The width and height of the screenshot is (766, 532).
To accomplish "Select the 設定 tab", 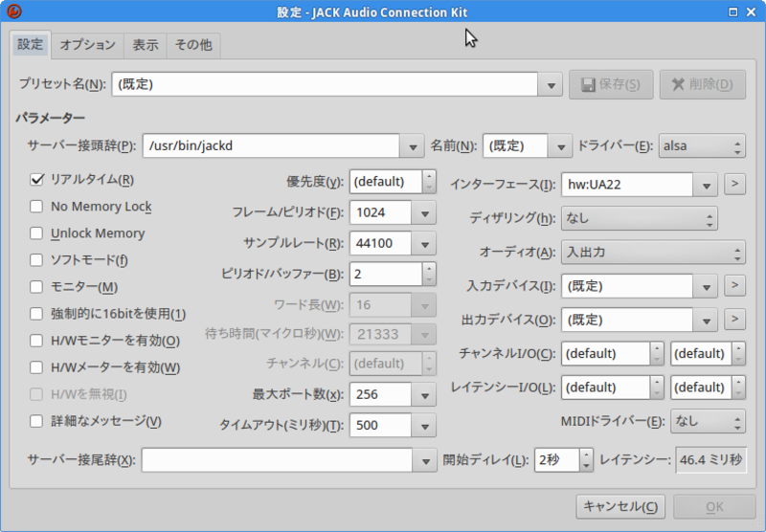I will coord(31,44).
